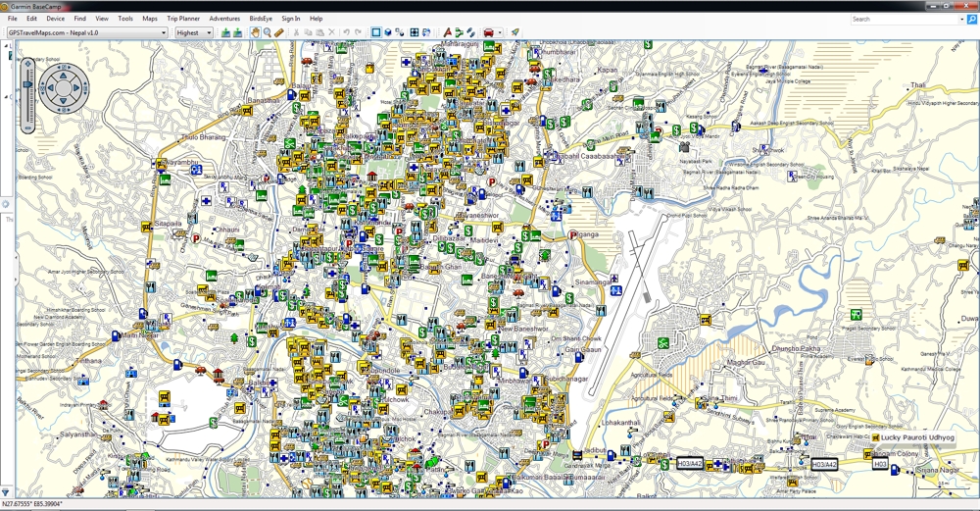Open the map product dropdown Nepal v1.0
The width and height of the screenshot is (980, 511).
87,32
